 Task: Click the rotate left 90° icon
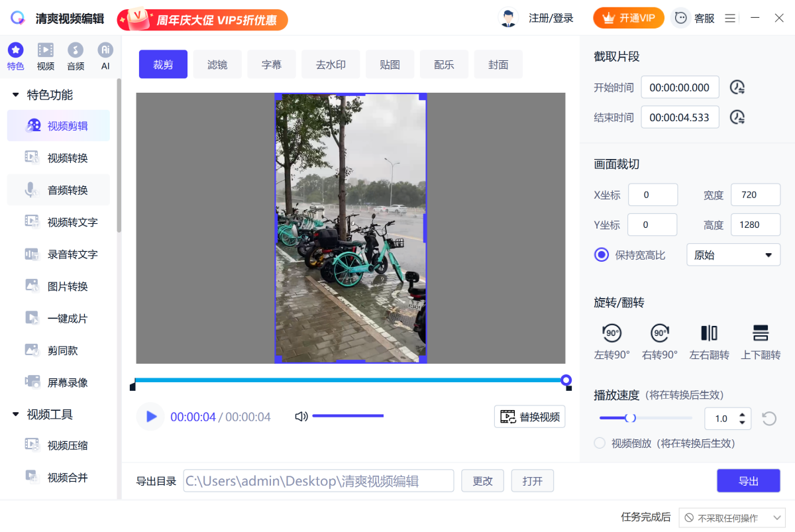(x=611, y=333)
